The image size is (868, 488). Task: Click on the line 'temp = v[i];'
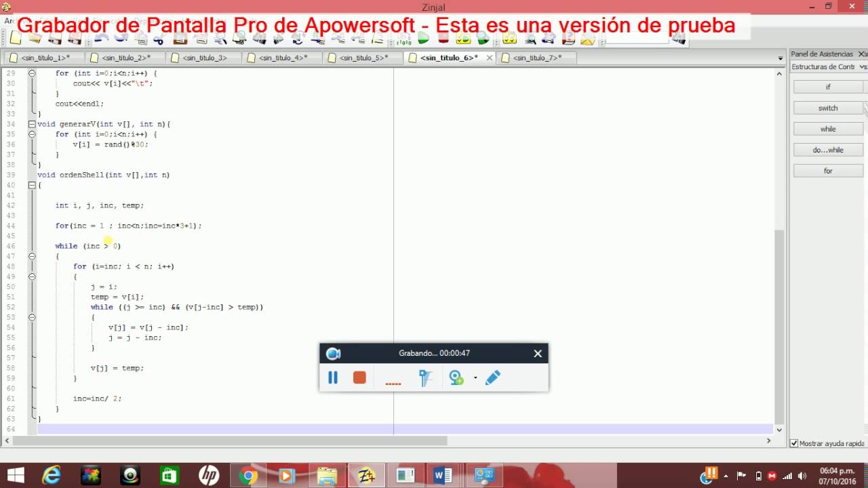pyautogui.click(x=117, y=297)
